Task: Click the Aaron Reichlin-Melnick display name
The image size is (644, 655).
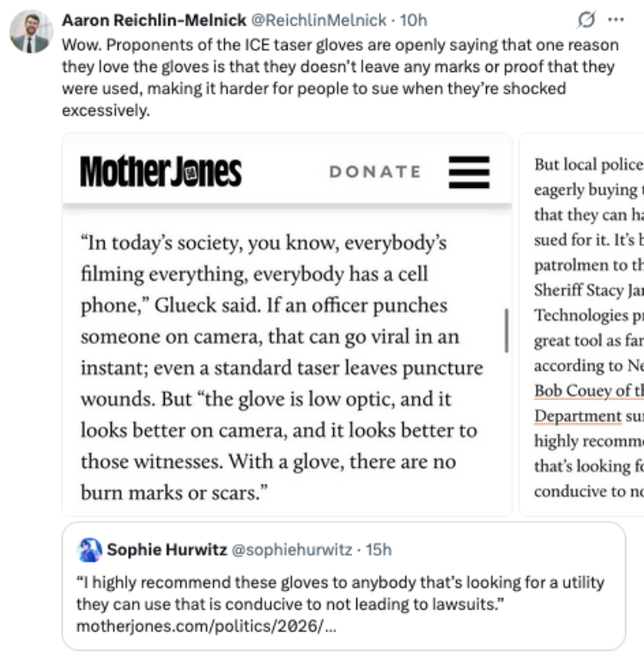Action: pyautogui.click(x=155, y=20)
